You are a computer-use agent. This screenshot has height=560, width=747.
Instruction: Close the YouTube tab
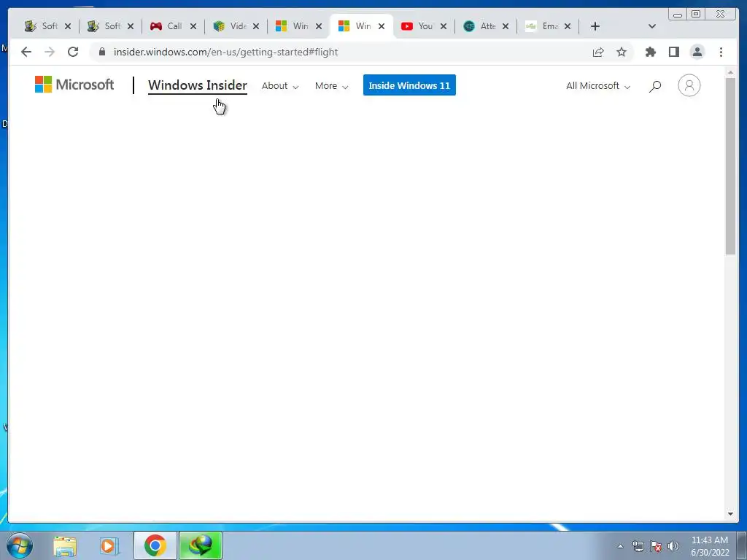click(444, 27)
